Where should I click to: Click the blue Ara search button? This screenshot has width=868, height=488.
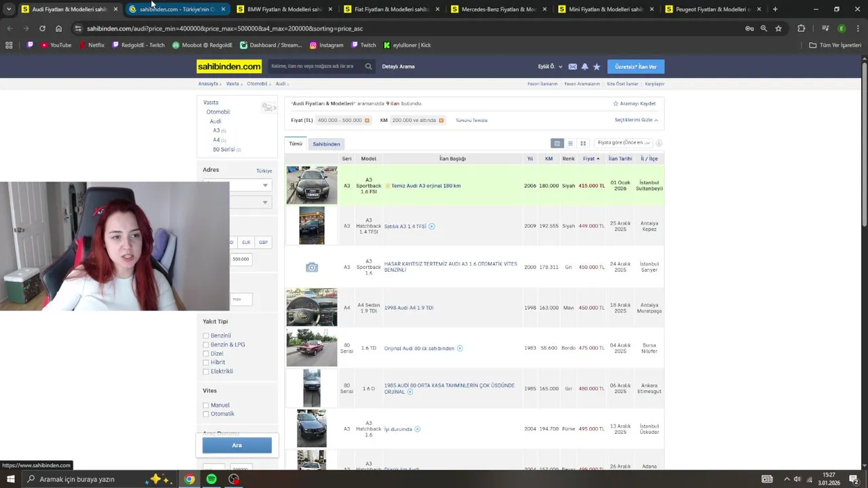pos(237,445)
